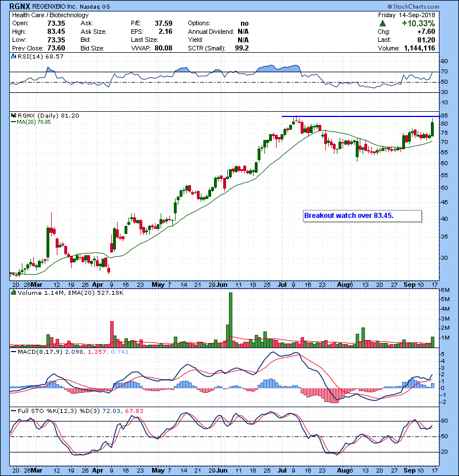Click the Nasdaq GS exchange label
459x476 pixels.
point(95,7)
